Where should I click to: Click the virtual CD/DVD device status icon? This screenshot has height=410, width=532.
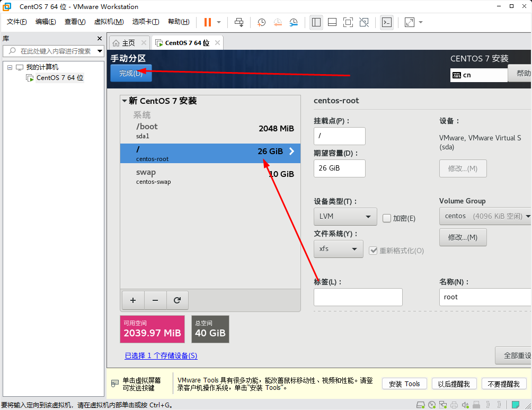coord(432,404)
